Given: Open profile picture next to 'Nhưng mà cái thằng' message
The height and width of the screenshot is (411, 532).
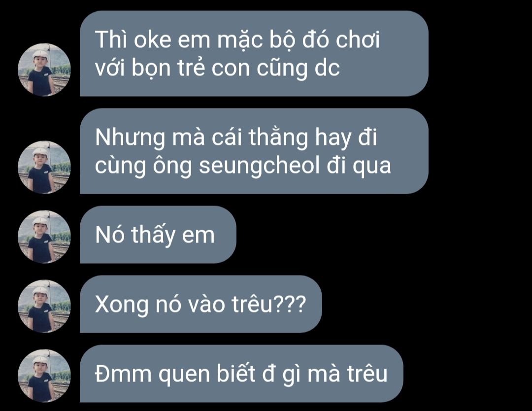Looking at the screenshot, I should point(44,168).
